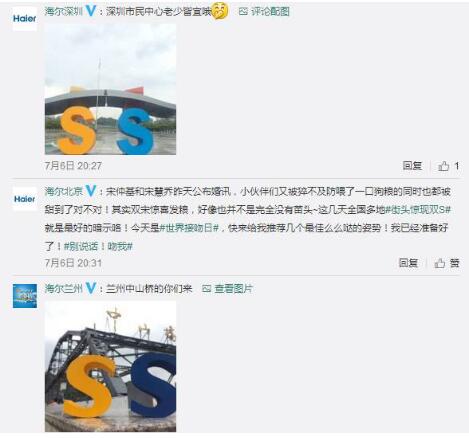The height and width of the screenshot is (438, 469).
Task: Open hashtag #世界接吻日#
Action: pos(189,228)
